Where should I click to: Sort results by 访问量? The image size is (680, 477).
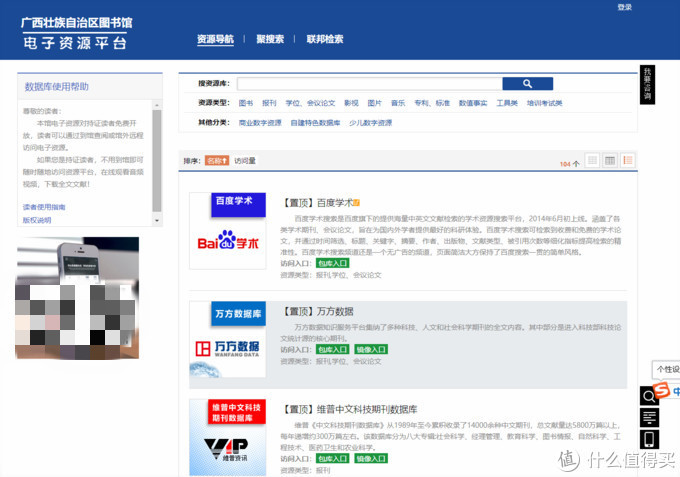coord(245,161)
